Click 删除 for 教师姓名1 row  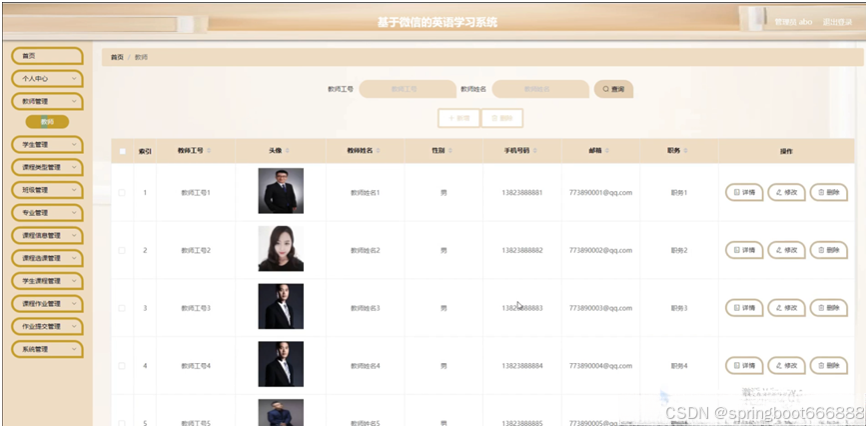pyautogui.click(x=829, y=192)
